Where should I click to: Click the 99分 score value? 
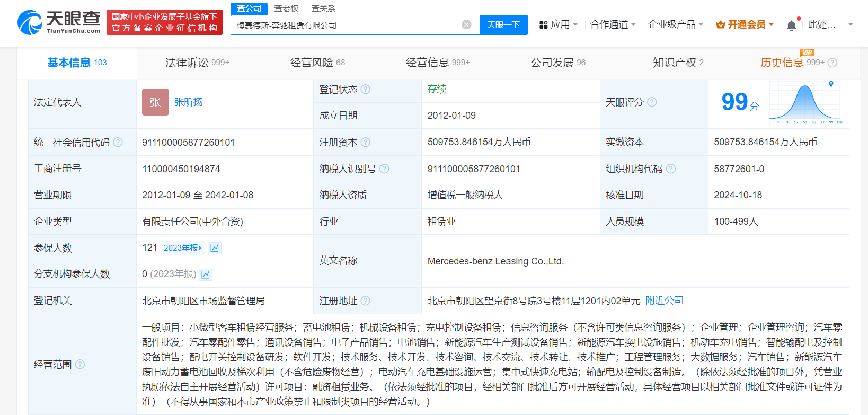pyautogui.click(x=740, y=102)
